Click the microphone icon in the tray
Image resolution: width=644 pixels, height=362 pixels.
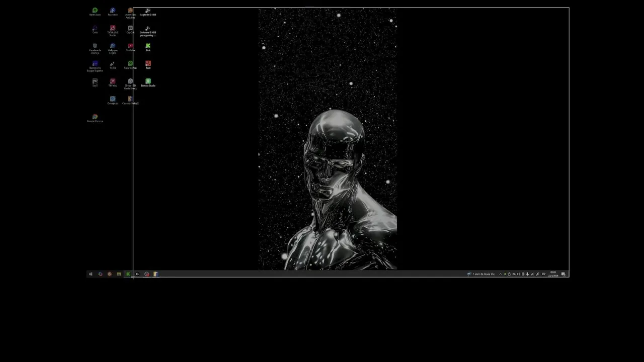click(527, 274)
